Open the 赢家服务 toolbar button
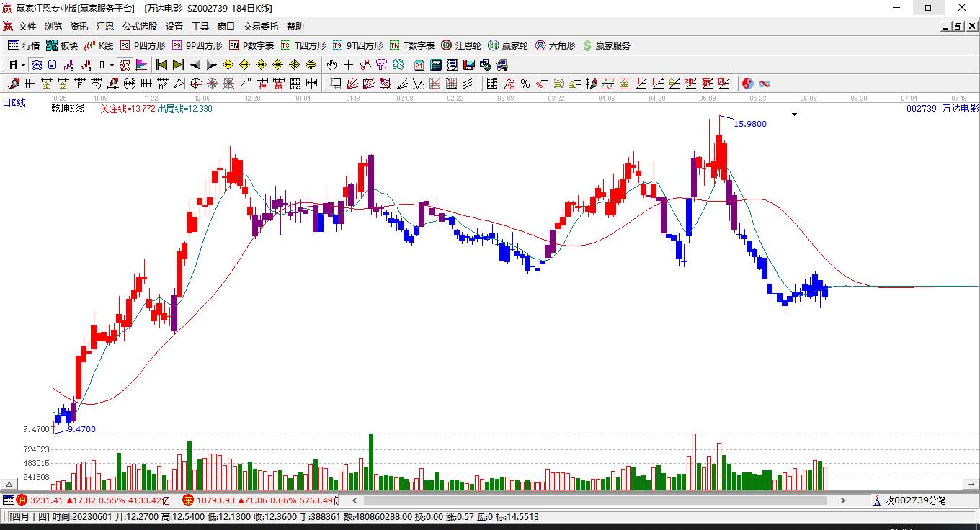Screen dimensions: 980x530 tap(607, 45)
